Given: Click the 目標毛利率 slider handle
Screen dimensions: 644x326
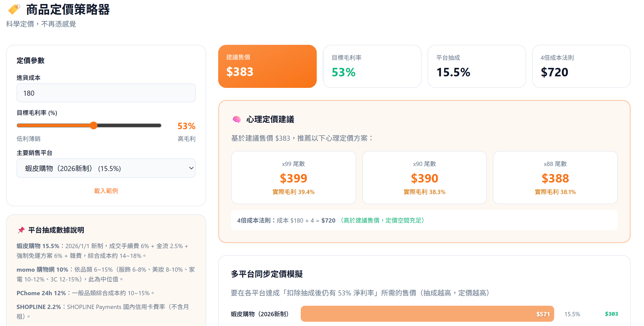Looking at the screenshot, I should [x=94, y=125].
